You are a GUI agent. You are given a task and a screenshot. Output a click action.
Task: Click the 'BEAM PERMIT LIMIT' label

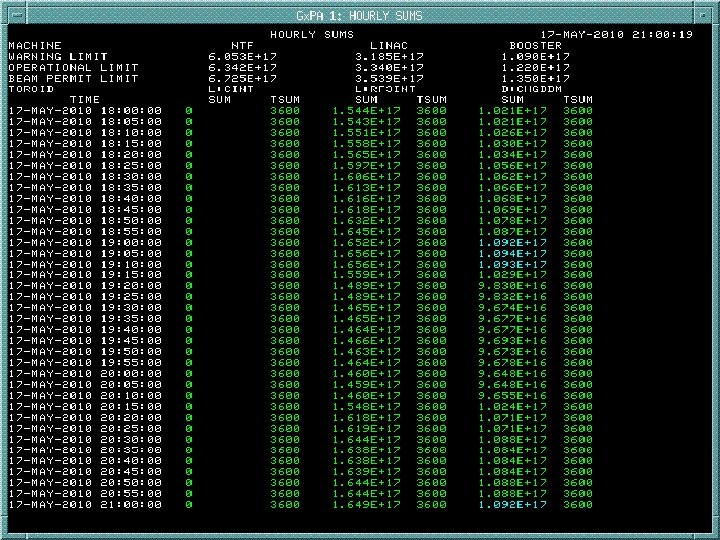click(x=73, y=79)
